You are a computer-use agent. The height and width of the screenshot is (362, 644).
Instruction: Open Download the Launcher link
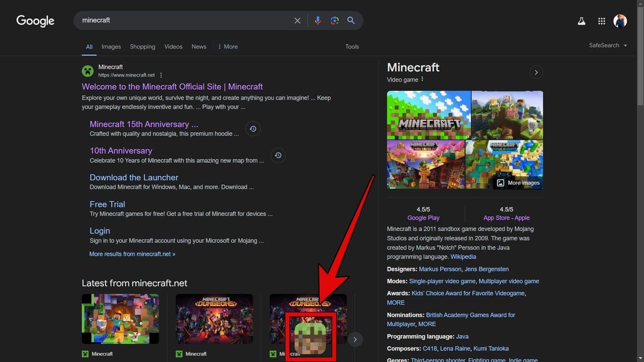tap(134, 178)
